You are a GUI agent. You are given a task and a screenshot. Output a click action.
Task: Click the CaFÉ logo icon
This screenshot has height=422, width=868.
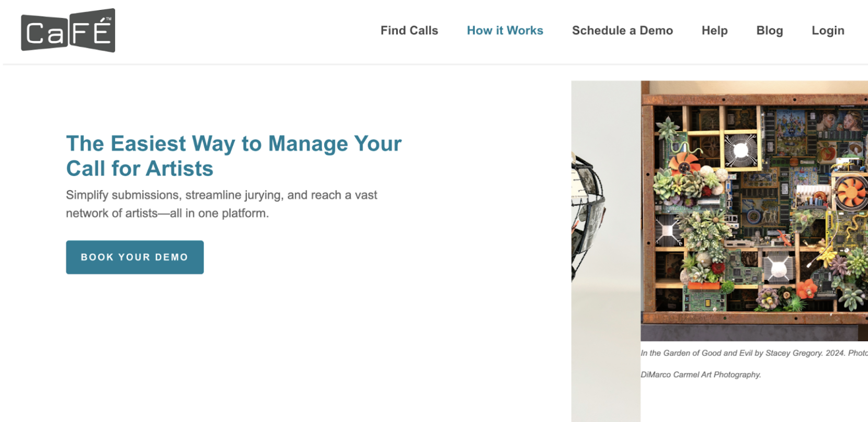coord(68,30)
